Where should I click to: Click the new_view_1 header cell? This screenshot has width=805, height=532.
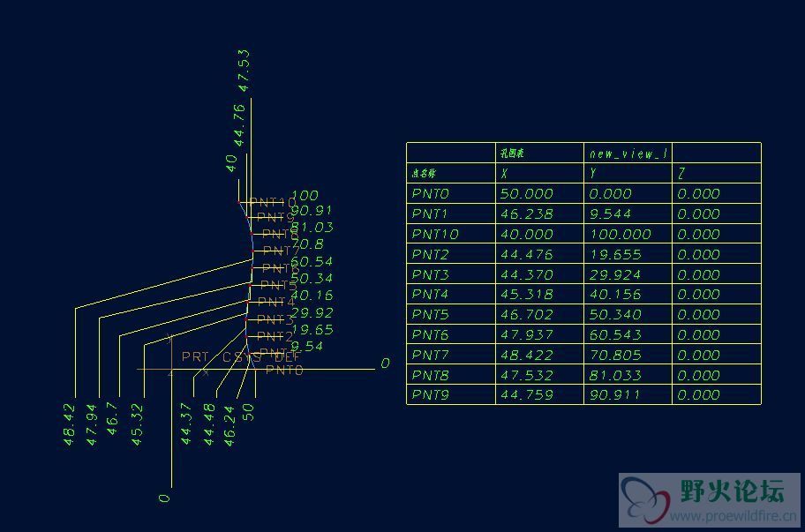pyautogui.click(x=628, y=153)
